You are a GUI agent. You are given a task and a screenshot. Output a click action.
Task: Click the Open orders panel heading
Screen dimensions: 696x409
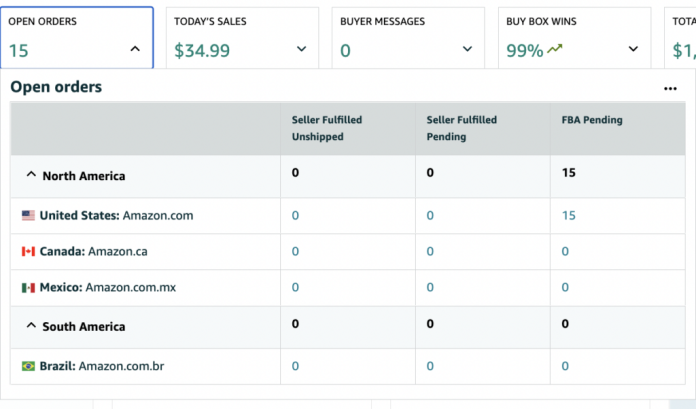pyautogui.click(x=56, y=87)
